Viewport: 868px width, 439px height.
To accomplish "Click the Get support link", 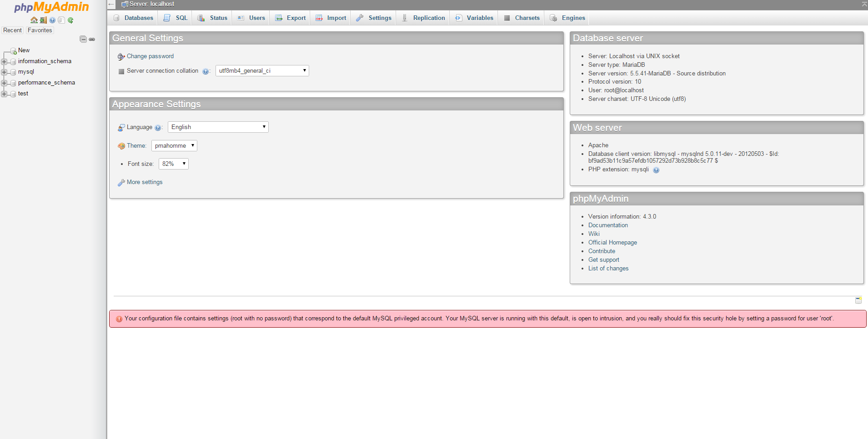I will pyautogui.click(x=604, y=259).
